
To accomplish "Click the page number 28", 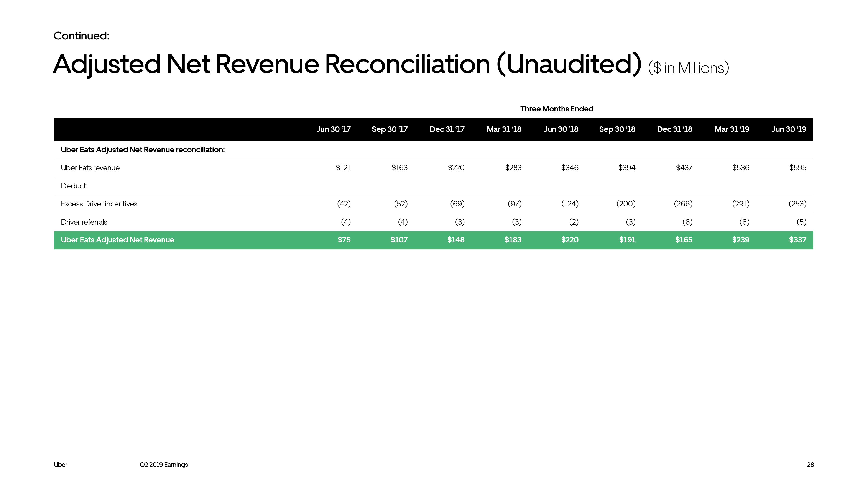I will (810, 465).
